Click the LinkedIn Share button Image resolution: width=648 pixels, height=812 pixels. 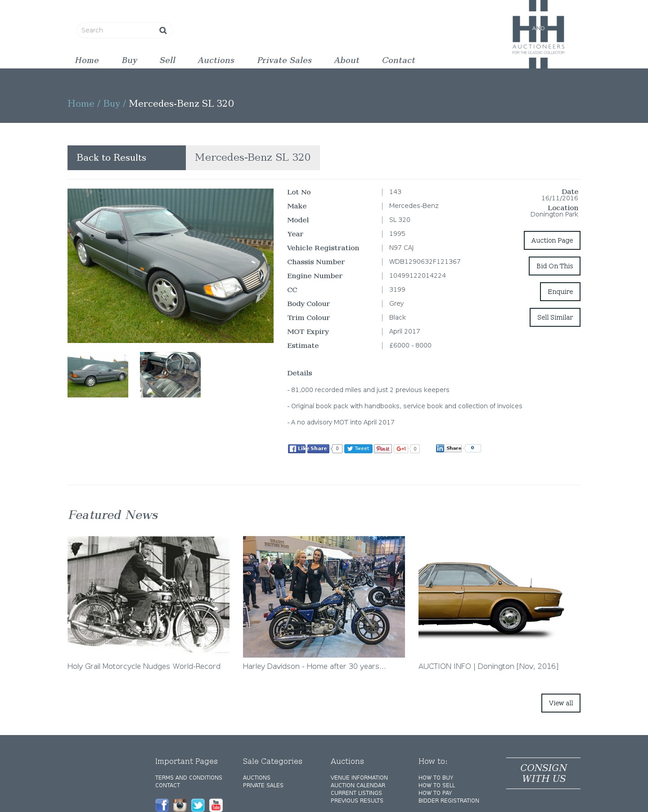click(x=449, y=448)
